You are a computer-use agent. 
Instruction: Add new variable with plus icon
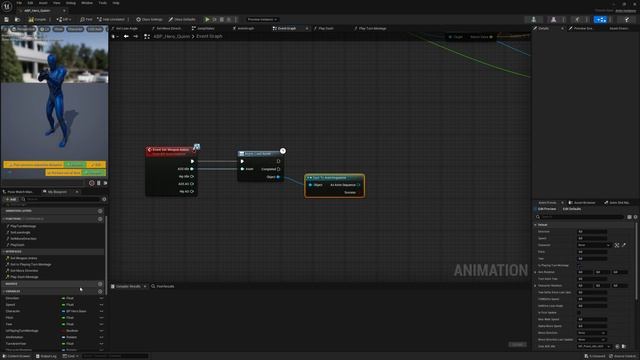[x=100, y=292]
